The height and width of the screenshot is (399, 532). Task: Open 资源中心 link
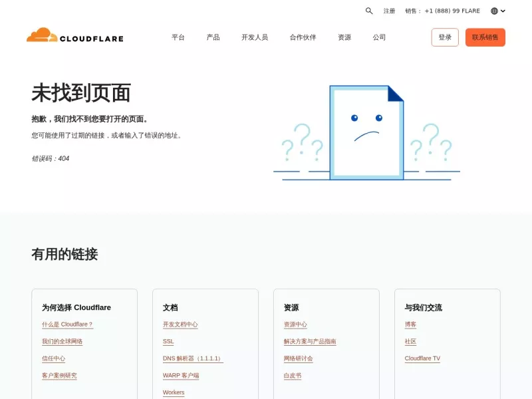(x=295, y=325)
